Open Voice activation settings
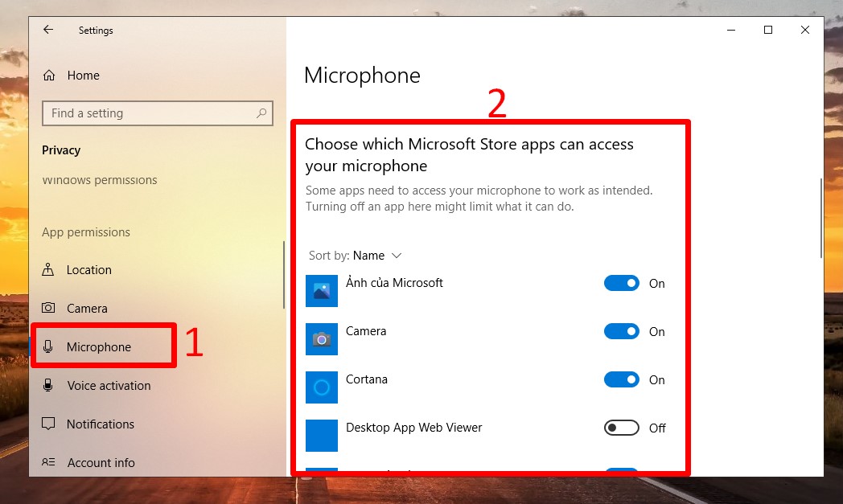Image resolution: width=843 pixels, height=504 pixels. point(109,386)
